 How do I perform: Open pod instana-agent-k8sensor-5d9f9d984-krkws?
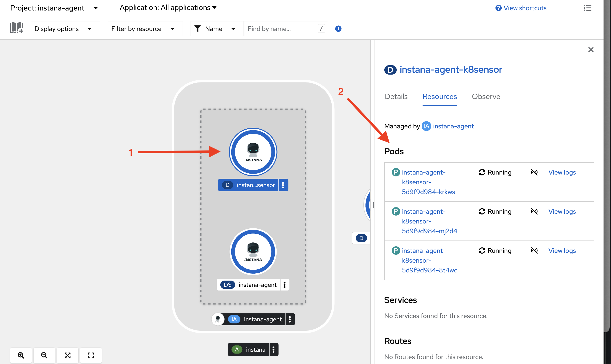(428, 182)
